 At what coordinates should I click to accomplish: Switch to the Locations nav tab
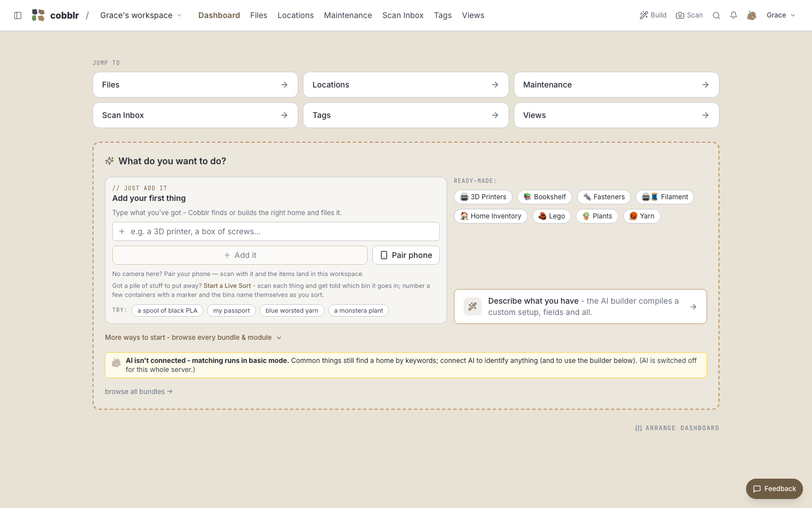tap(295, 15)
